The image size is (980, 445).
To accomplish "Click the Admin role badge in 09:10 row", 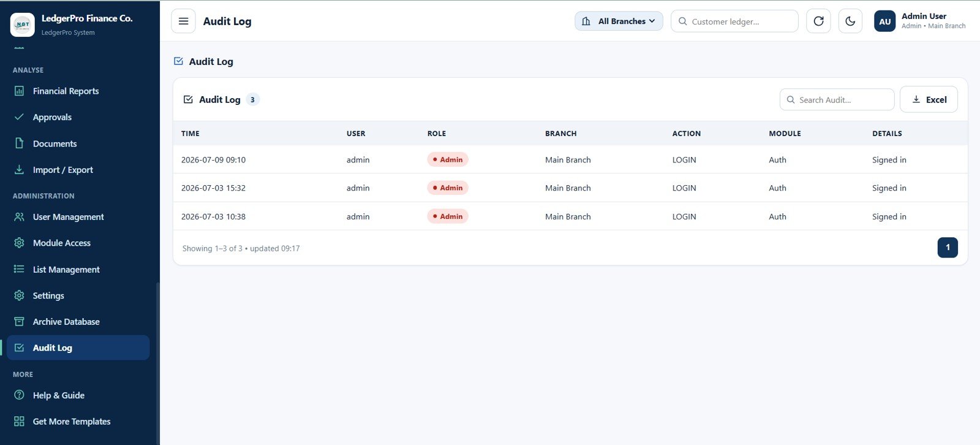I will 448,159.
